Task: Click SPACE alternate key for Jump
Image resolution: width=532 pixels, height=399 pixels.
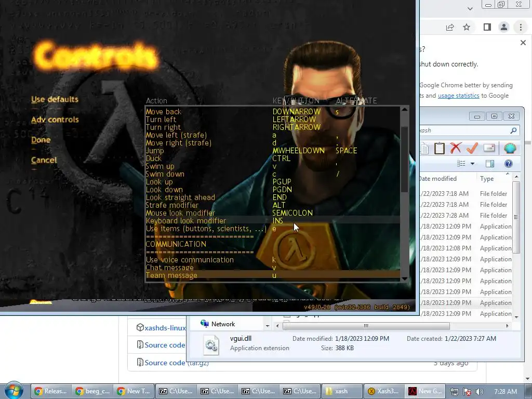Action: pyautogui.click(x=346, y=151)
